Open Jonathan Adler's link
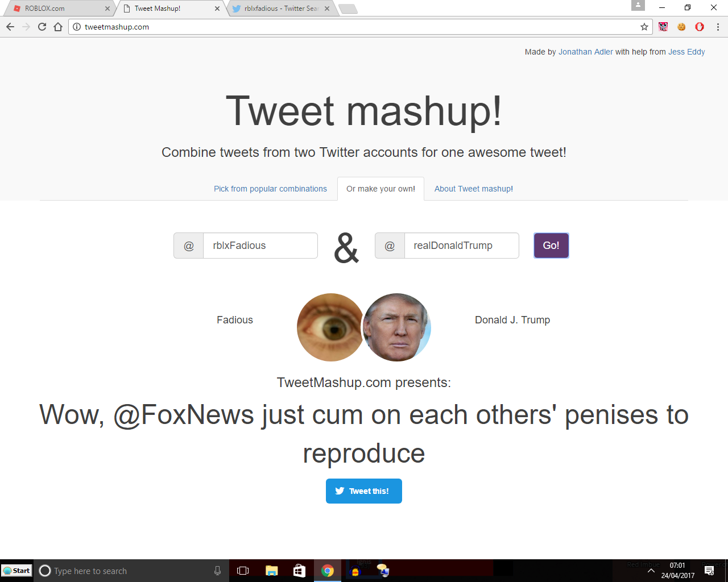728x582 pixels. pyautogui.click(x=586, y=52)
